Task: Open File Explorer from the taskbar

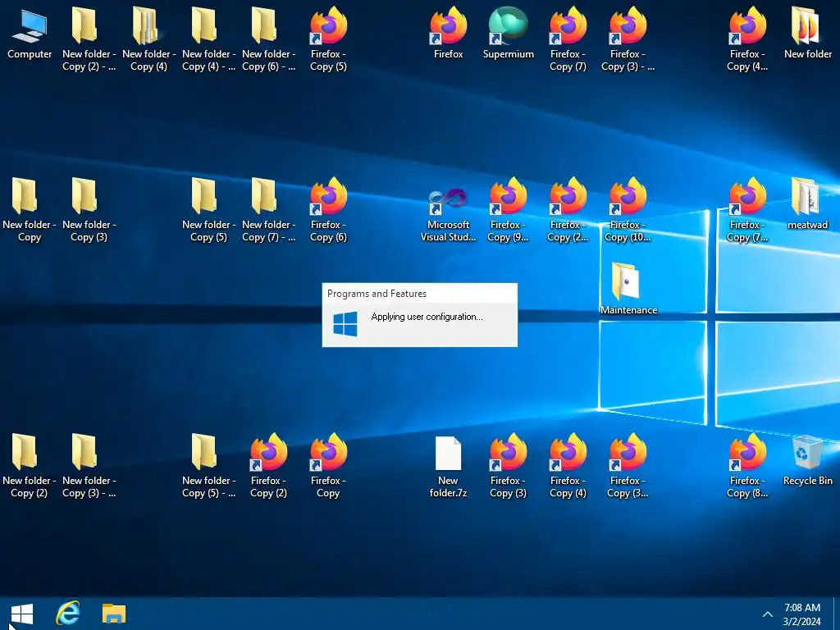Action: click(x=113, y=614)
